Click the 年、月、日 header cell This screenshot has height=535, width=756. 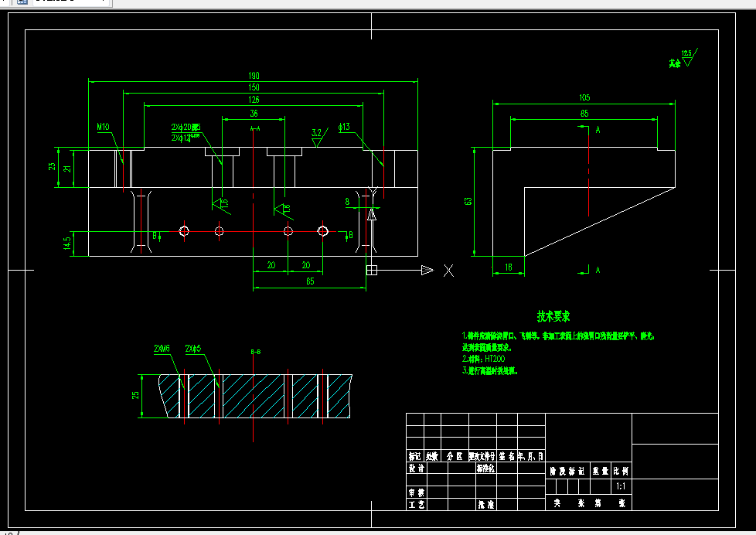click(x=531, y=456)
